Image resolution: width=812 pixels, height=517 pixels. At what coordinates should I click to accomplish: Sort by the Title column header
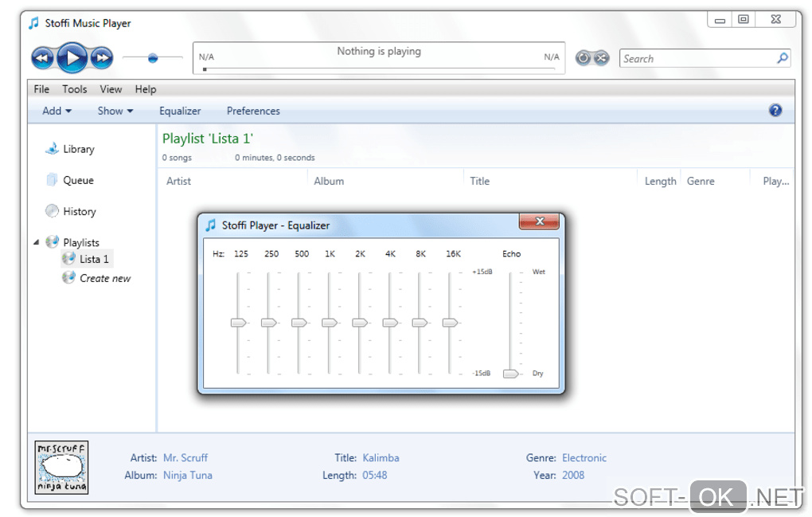click(x=479, y=182)
